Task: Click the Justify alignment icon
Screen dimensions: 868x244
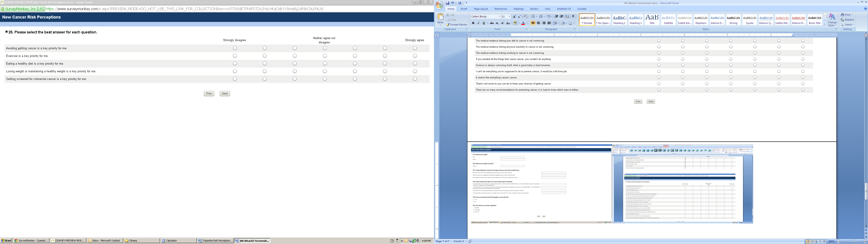Action: point(549,23)
